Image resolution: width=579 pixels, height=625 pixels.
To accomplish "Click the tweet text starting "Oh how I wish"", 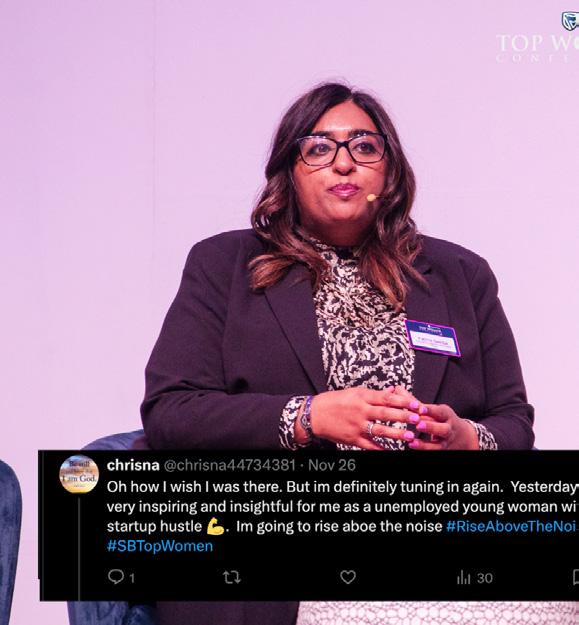I will (x=343, y=507).
